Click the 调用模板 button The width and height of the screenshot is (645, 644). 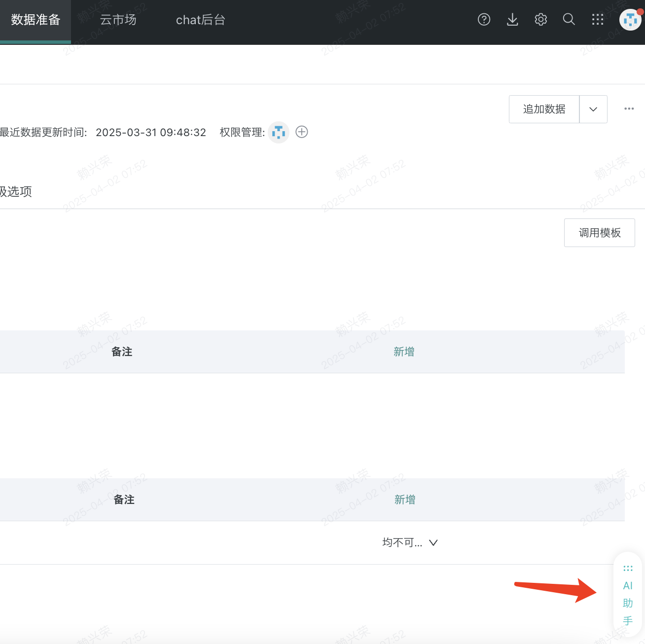coord(600,233)
